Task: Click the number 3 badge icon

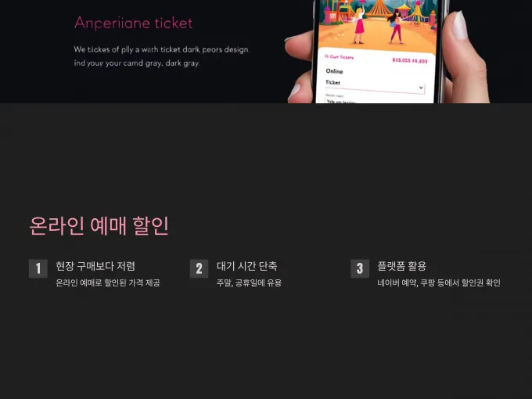Action: click(360, 268)
